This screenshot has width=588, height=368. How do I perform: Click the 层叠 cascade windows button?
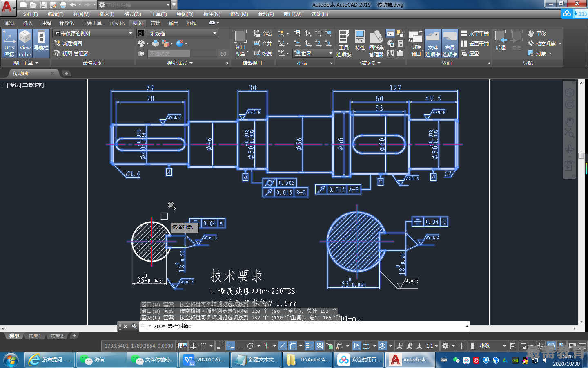pyautogui.click(x=470, y=53)
